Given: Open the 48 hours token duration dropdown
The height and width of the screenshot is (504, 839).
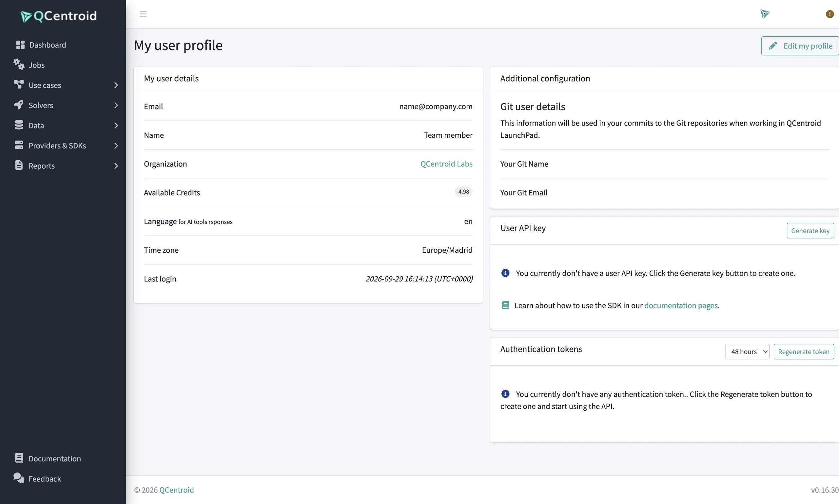Looking at the screenshot, I should tap(747, 352).
